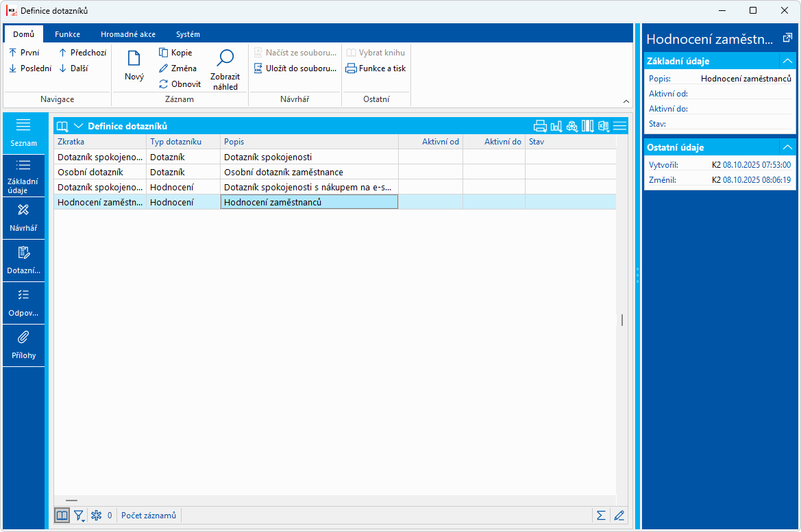This screenshot has width=801, height=532.
Task: Toggle the snowflake freeze icon in status bar
Action: coord(96,516)
